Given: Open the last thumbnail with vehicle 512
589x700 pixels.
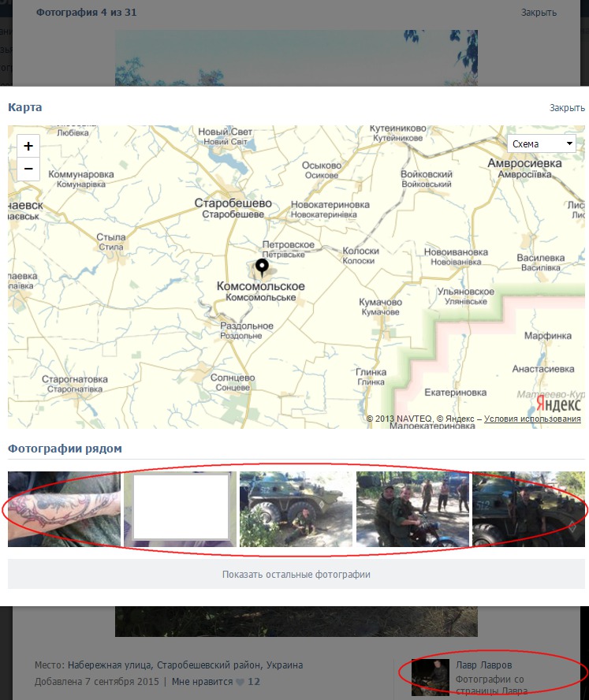Looking at the screenshot, I should tap(528, 509).
